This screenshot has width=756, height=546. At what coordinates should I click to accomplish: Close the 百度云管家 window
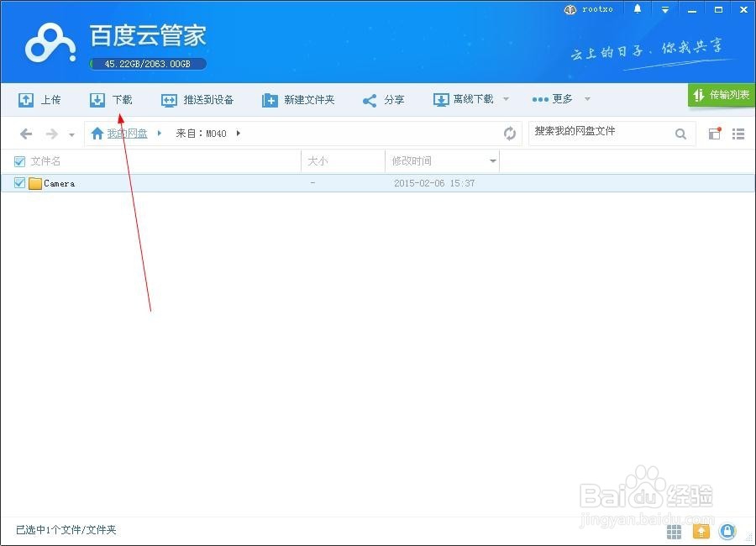[x=744, y=9]
